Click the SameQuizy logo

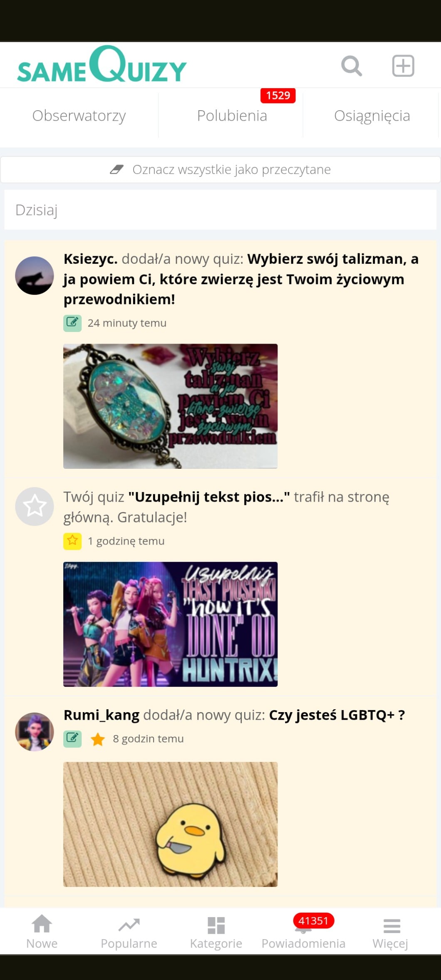[102, 64]
